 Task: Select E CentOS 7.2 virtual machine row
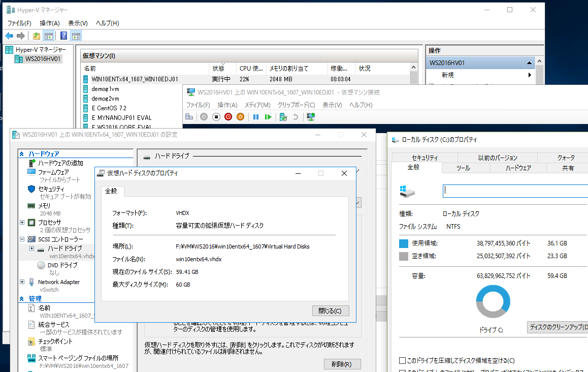(109, 108)
